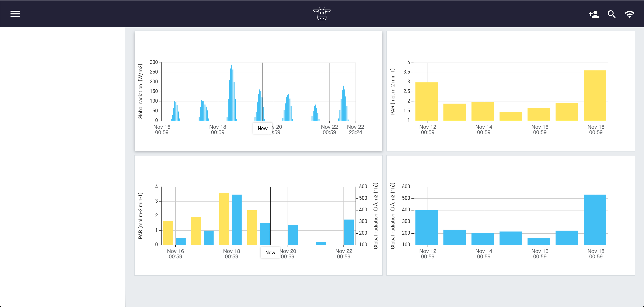Click the right-side 'Global radiation (J/cm2 (1h))' axis title in combined chart
This screenshot has height=307, width=644.
point(375,216)
